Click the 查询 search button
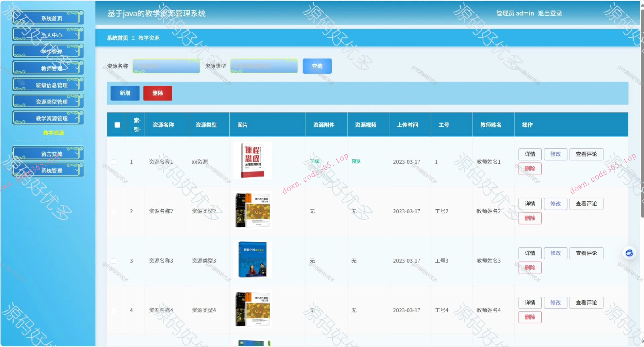Viewport: 644px width, 347px height. (x=317, y=66)
